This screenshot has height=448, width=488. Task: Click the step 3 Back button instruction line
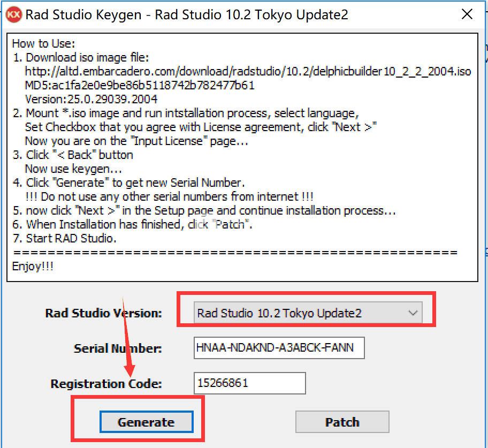click(x=73, y=155)
